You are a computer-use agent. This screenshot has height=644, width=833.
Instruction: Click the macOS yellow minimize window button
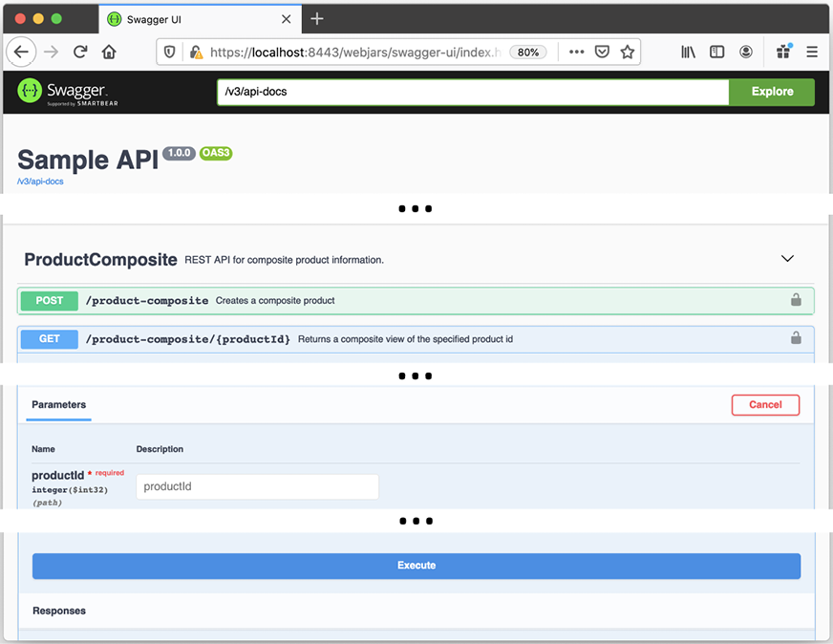pyautogui.click(x=38, y=19)
